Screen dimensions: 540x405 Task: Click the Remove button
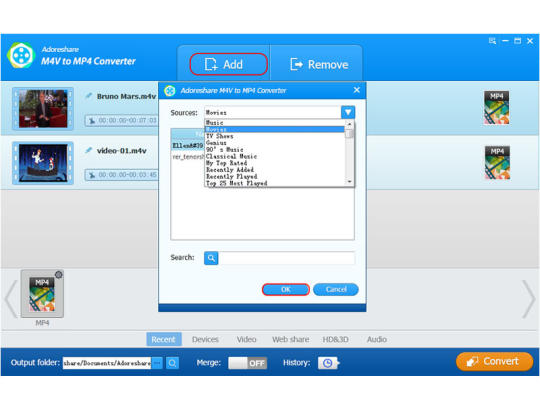pos(319,64)
